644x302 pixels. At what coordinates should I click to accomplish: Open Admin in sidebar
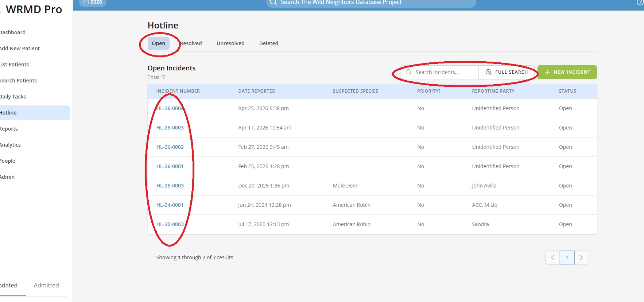7,177
